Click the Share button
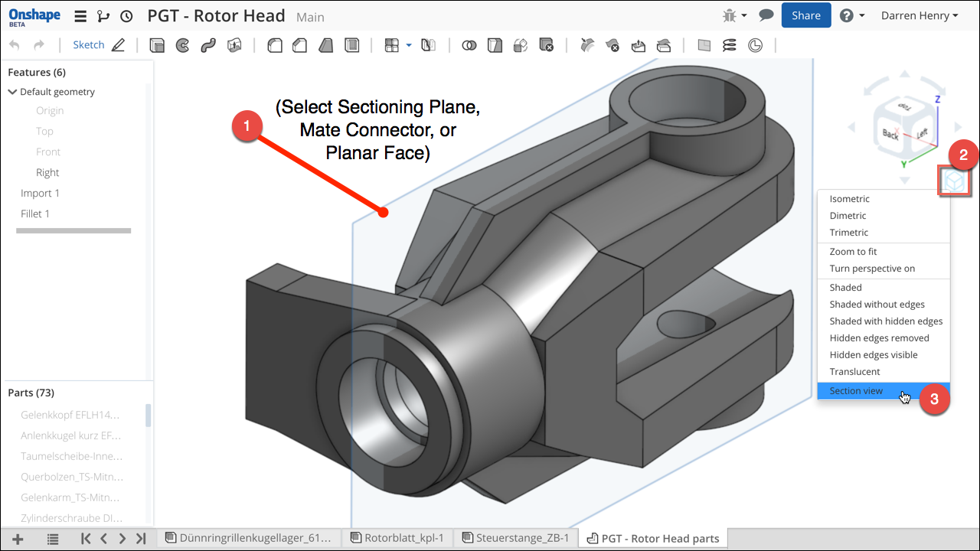This screenshot has width=980, height=551. (805, 15)
